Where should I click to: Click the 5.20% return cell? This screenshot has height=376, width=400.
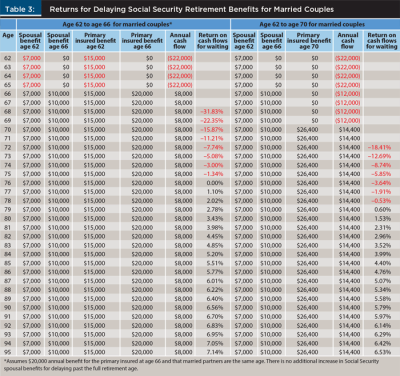215,254
